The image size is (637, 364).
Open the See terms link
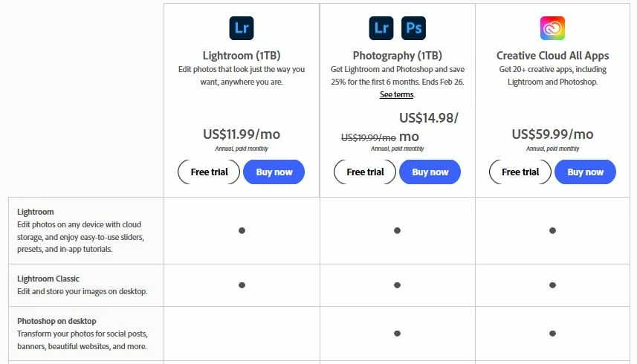[396, 94]
